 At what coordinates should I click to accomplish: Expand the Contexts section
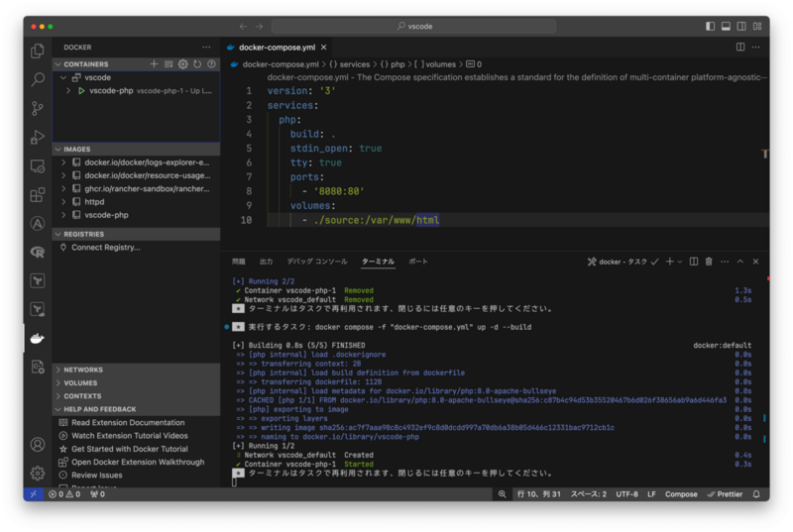pyautogui.click(x=58, y=396)
